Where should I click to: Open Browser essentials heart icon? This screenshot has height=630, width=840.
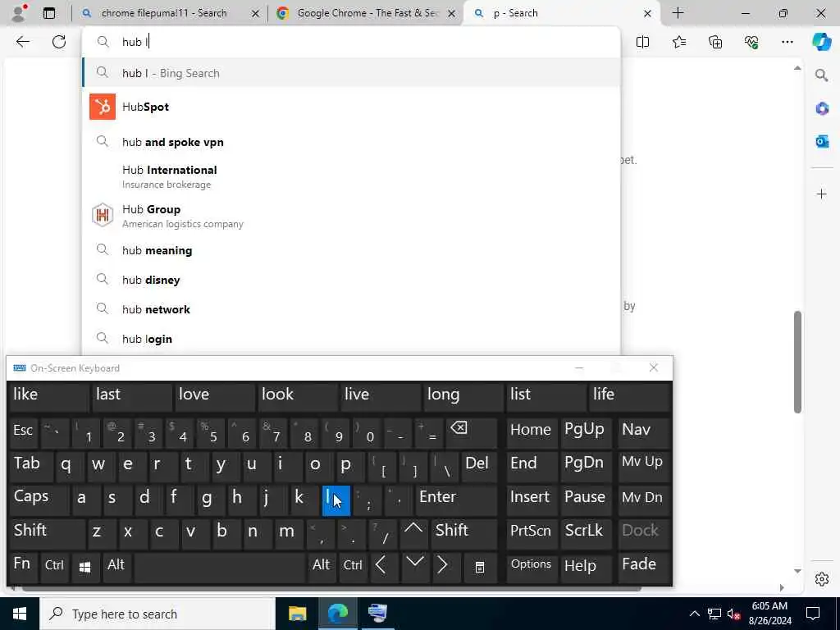tap(751, 42)
